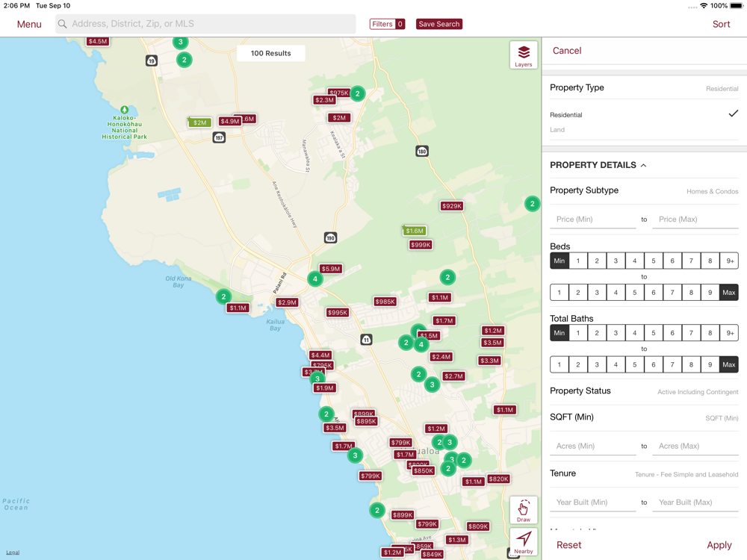The height and width of the screenshot is (560, 747).
Task: Open Property Subtype Homes & Condos selector
Action: pos(644,190)
